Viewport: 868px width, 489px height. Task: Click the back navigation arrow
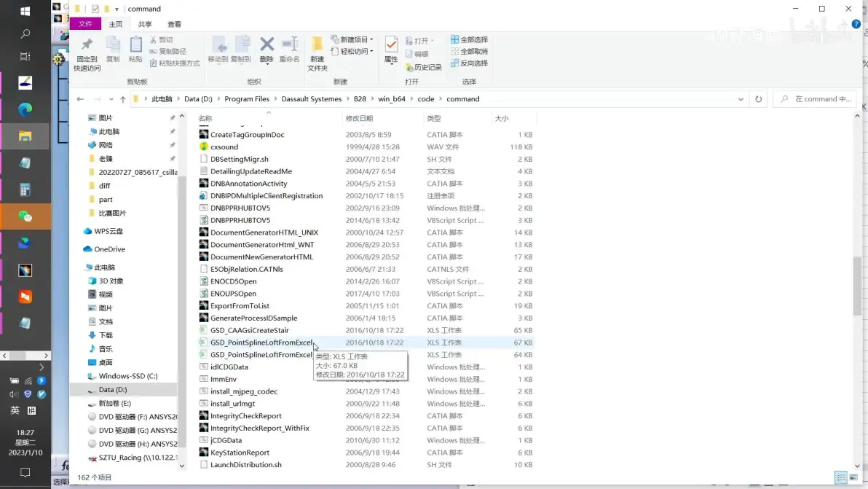click(80, 99)
